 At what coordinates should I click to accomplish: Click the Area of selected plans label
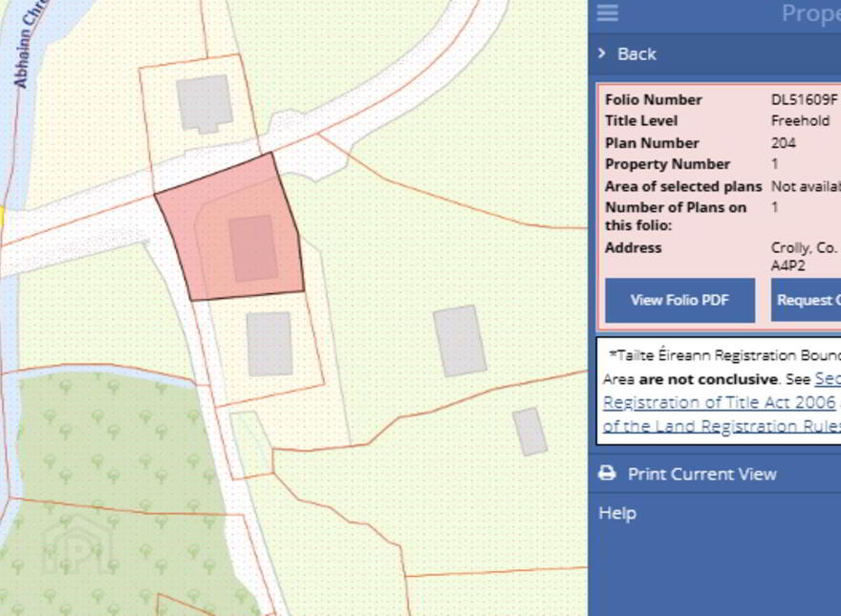pos(683,186)
